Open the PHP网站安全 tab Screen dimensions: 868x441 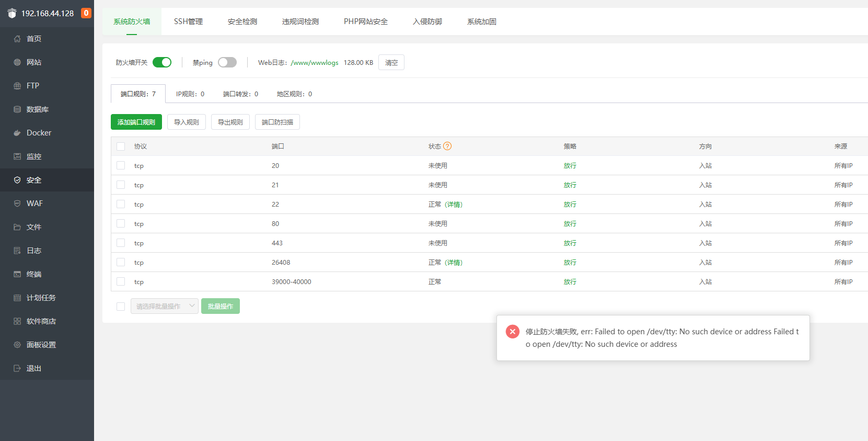tap(366, 21)
